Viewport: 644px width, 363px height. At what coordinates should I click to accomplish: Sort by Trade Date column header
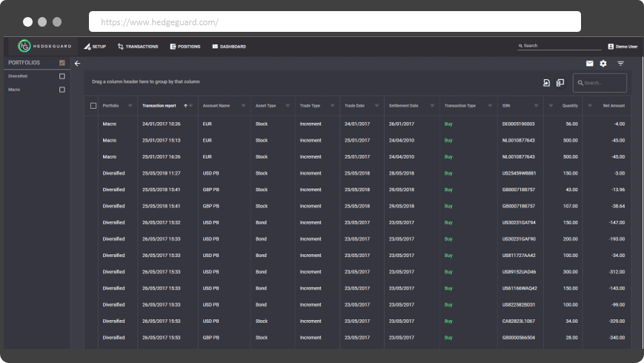click(354, 106)
